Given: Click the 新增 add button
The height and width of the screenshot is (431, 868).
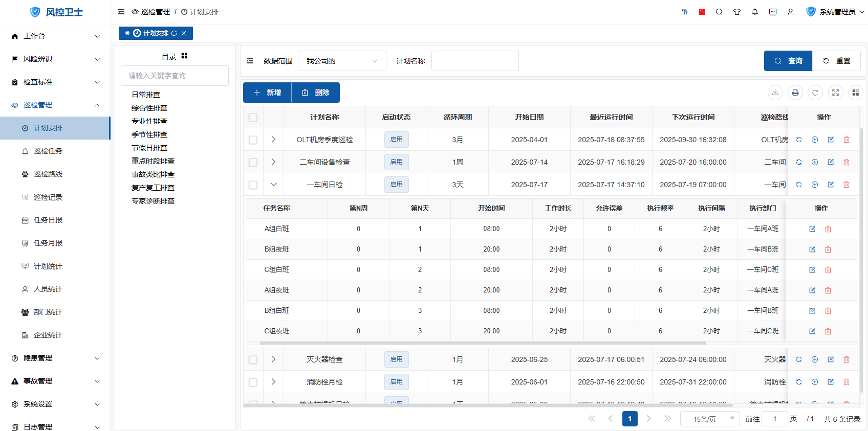Looking at the screenshot, I should pos(267,93).
